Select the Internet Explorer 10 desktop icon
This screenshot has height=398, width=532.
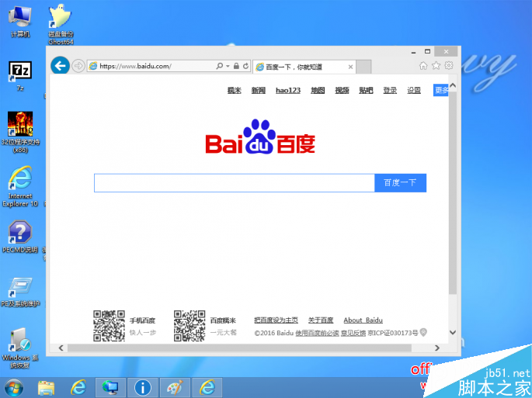click(20, 186)
